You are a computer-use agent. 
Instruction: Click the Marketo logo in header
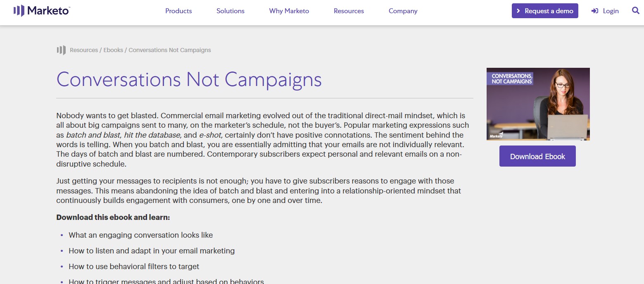point(42,11)
